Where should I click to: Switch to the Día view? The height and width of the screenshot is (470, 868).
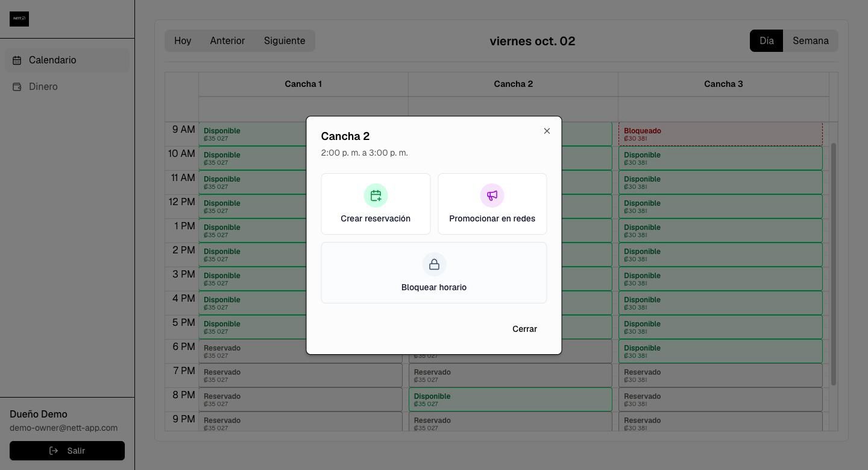click(x=766, y=41)
